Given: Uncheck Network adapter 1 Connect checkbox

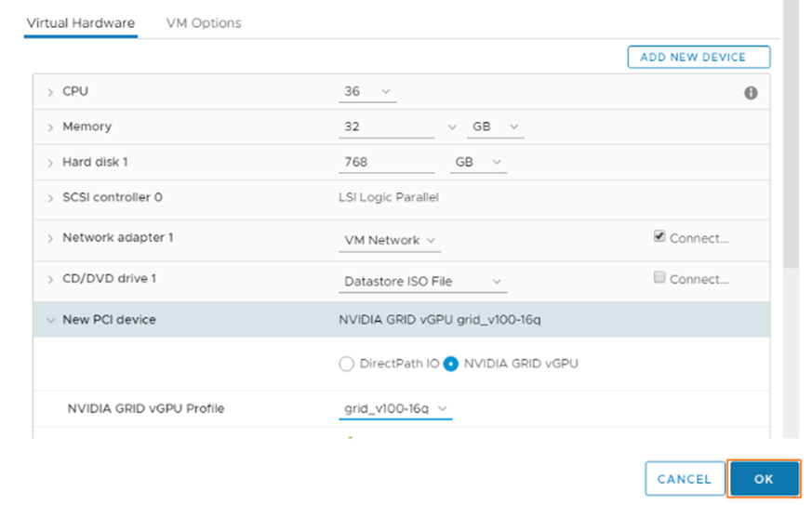Looking at the screenshot, I should 659,237.
